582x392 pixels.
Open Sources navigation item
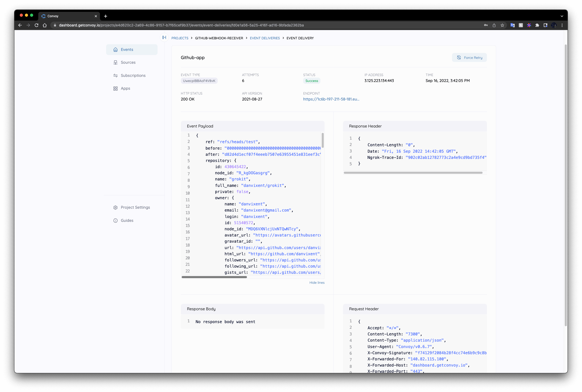[128, 62]
